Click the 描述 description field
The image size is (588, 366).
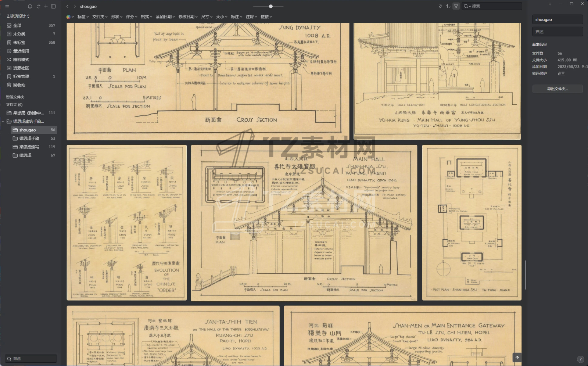(557, 32)
